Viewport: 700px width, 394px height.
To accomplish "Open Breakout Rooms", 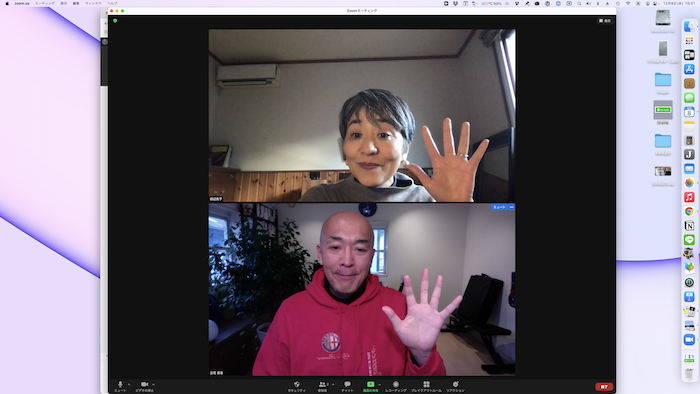I will pyautogui.click(x=426, y=386).
